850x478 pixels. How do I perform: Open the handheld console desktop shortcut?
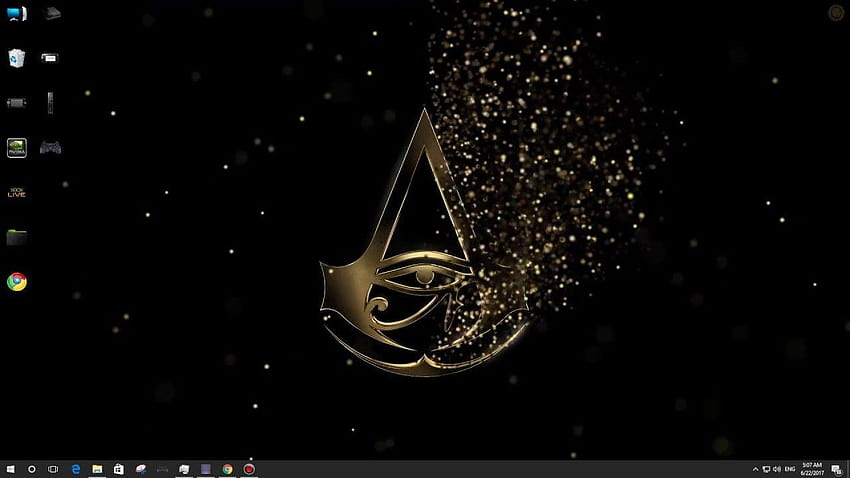click(16, 102)
